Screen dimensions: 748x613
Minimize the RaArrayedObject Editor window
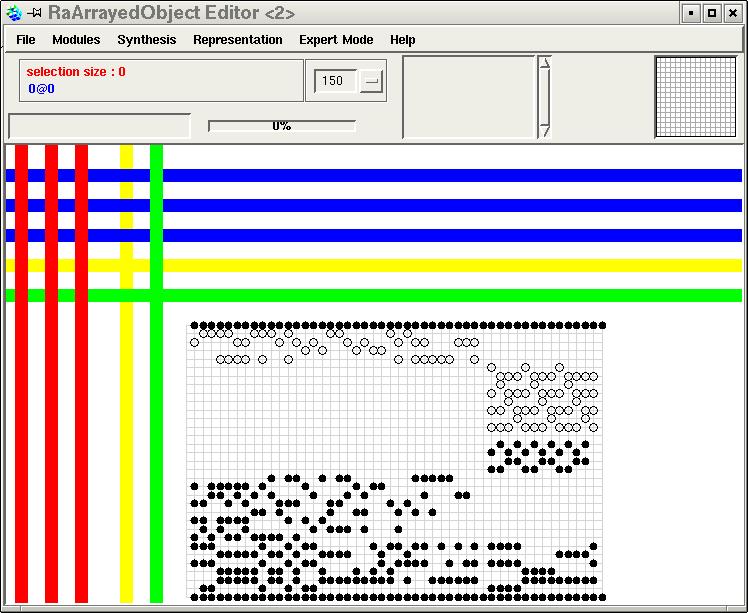point(690,13)
